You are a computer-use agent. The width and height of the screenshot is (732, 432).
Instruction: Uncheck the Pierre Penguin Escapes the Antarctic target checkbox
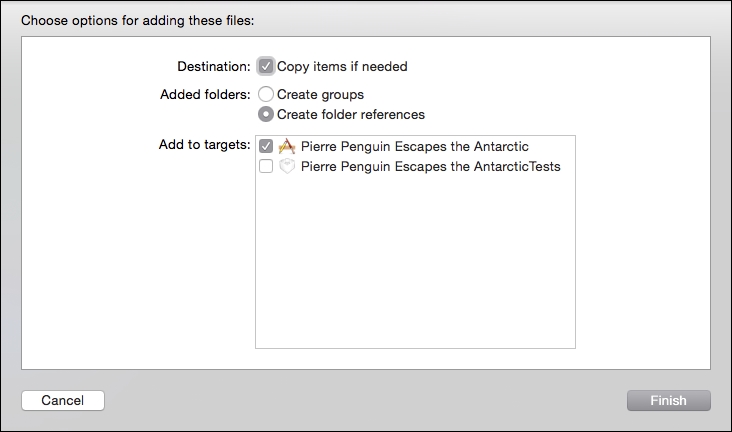coord(266,146)
